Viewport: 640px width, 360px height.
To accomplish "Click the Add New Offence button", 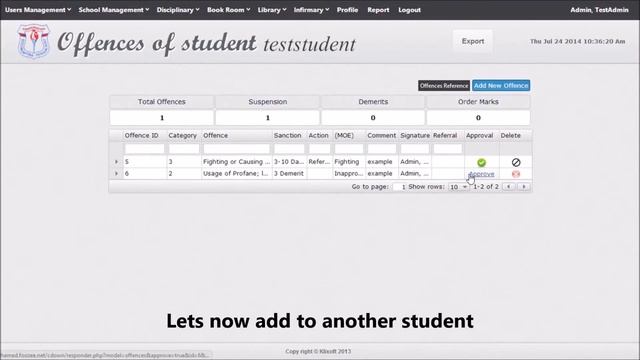I will pos(501,86).
